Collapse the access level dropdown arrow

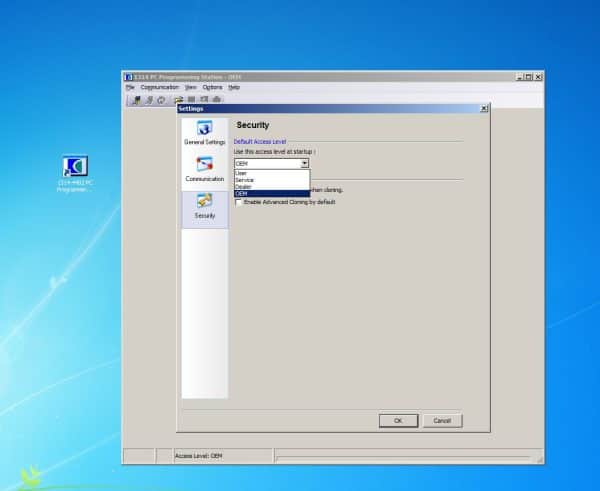[x=304, y=163]
